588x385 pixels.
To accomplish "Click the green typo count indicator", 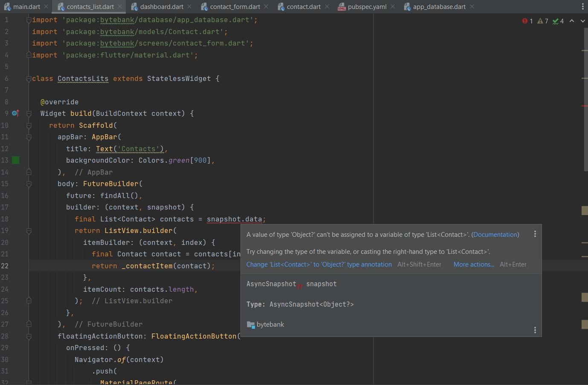I will (558, 21).
